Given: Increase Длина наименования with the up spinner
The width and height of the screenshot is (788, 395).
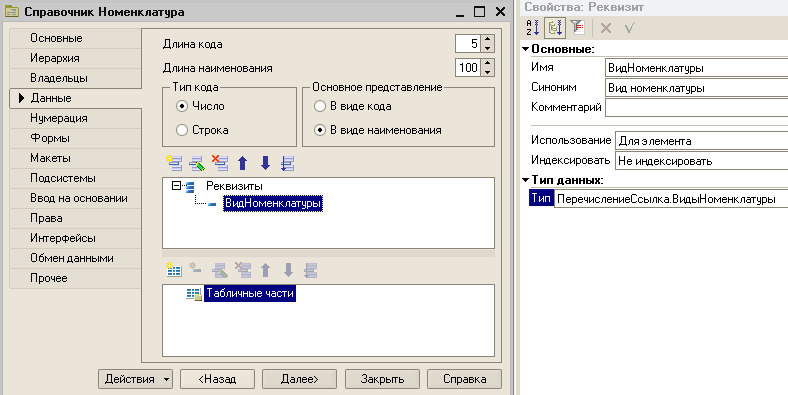Looking at the screenshot, I should [487, 63].
